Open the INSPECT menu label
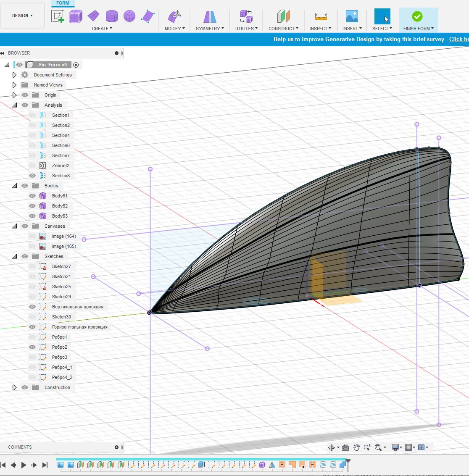 [x=321, y=28]
